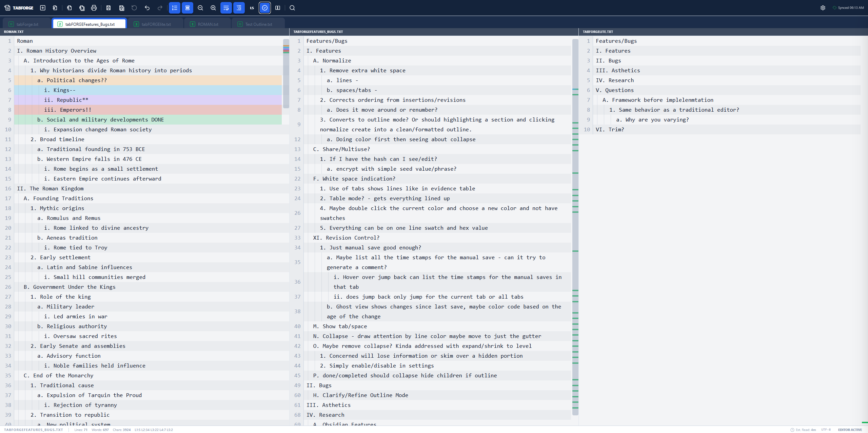Zoom in on the editor text
Image resolution: width=868 pixels, height=433 pixels.
(213, 8)
